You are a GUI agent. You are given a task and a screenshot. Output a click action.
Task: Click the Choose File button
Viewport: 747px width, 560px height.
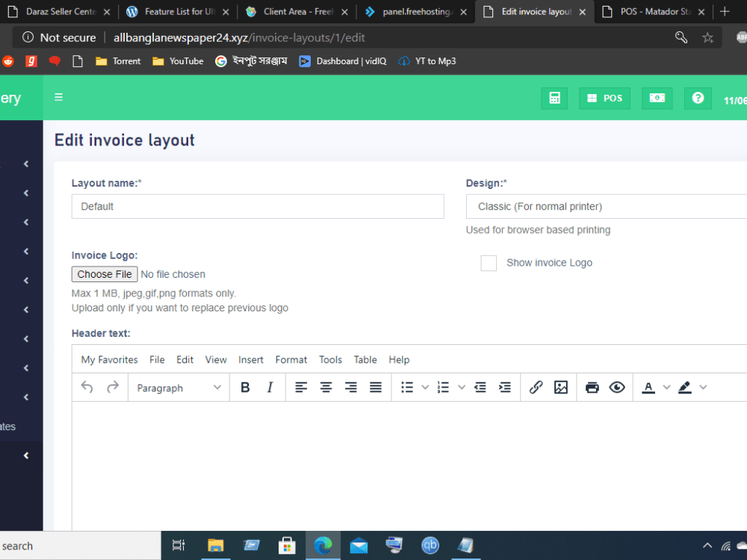tap(105, 274)
